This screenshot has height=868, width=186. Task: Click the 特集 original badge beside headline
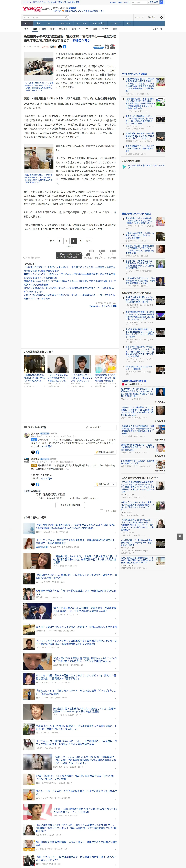coord(104,47)
